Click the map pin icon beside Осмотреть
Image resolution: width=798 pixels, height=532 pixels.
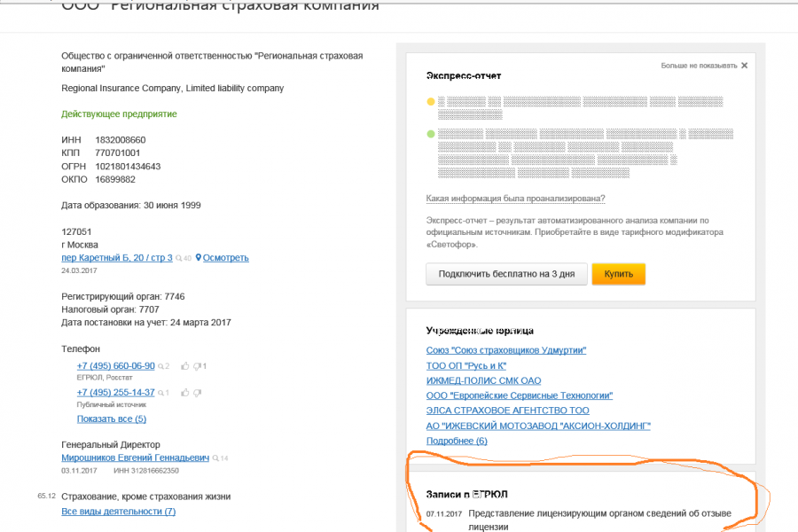199,258
